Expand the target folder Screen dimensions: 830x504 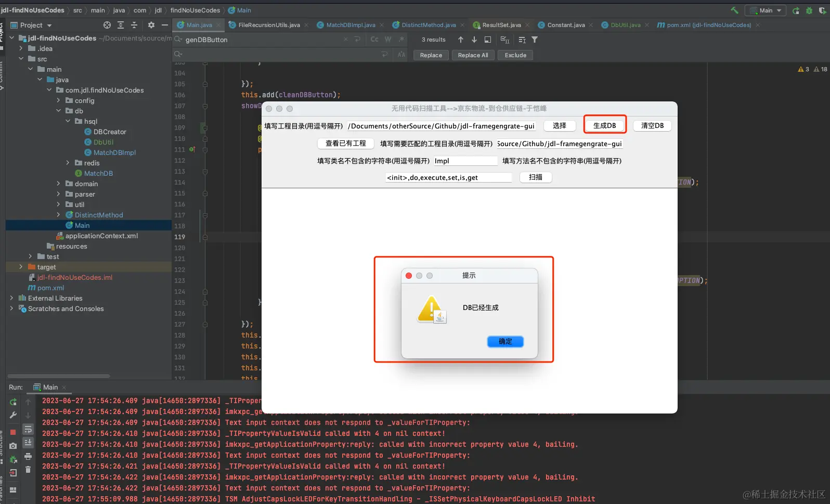pos(21,267)
